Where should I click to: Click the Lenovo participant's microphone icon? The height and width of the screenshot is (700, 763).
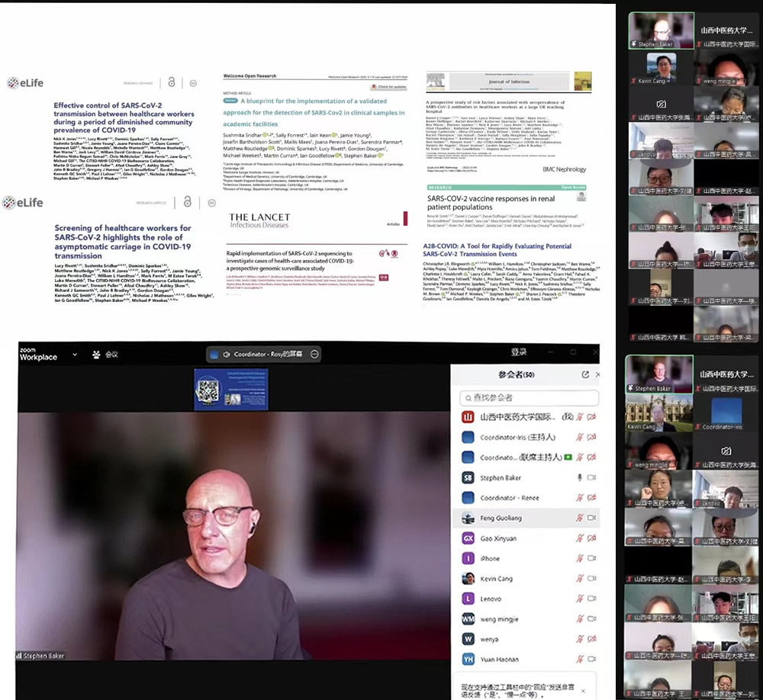click(x=579, y=599)
